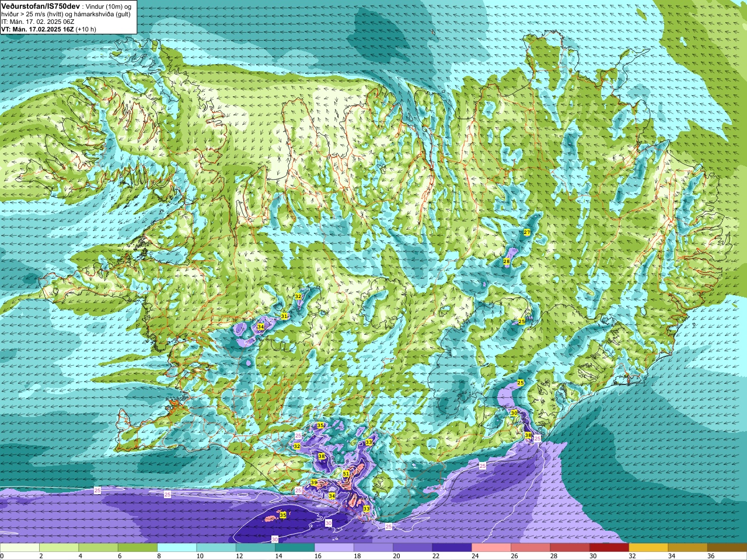747x560 pixels.
Task: Select the dark red 30–32 legend swatch
Action: click(x=609, y=548)
